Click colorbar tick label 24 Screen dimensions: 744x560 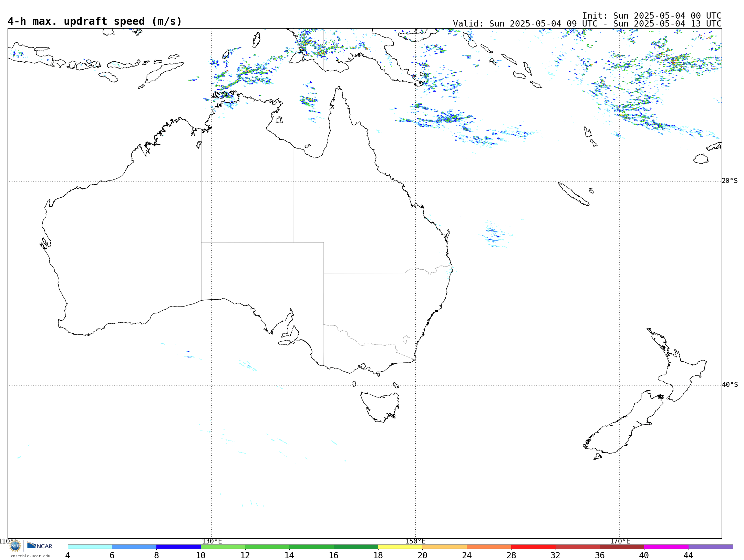click(x=467, y=555)
